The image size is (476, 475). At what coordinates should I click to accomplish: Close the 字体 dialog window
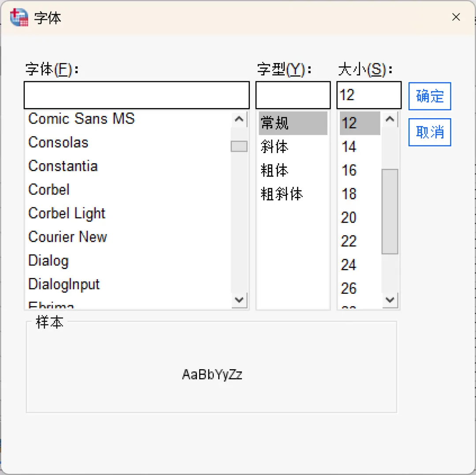coord(456,17)
